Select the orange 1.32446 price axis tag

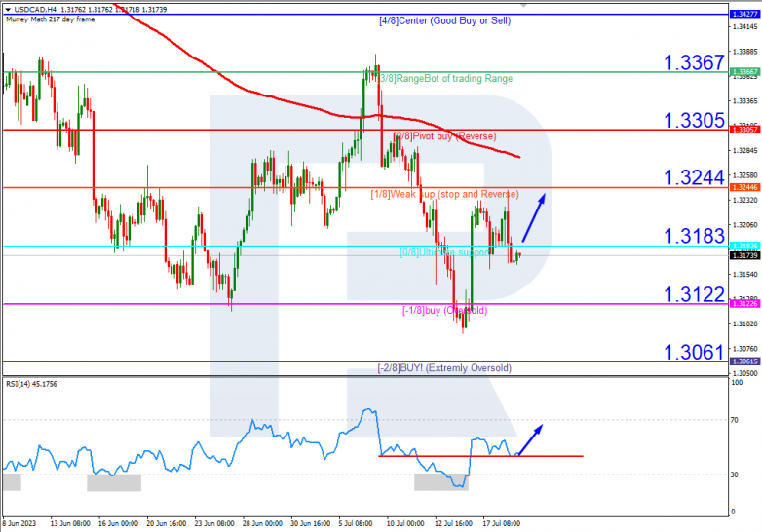[x=744, y=187]
